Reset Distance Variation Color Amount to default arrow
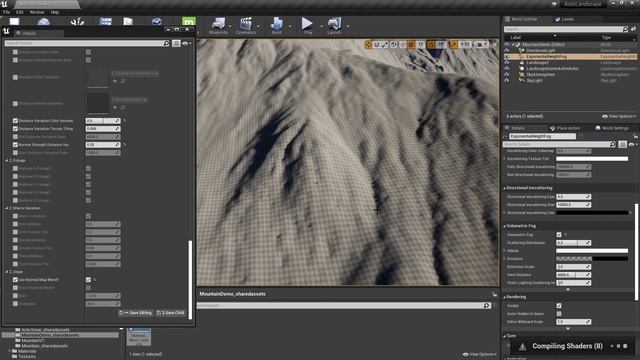640x360 pixels. [124, 121]
